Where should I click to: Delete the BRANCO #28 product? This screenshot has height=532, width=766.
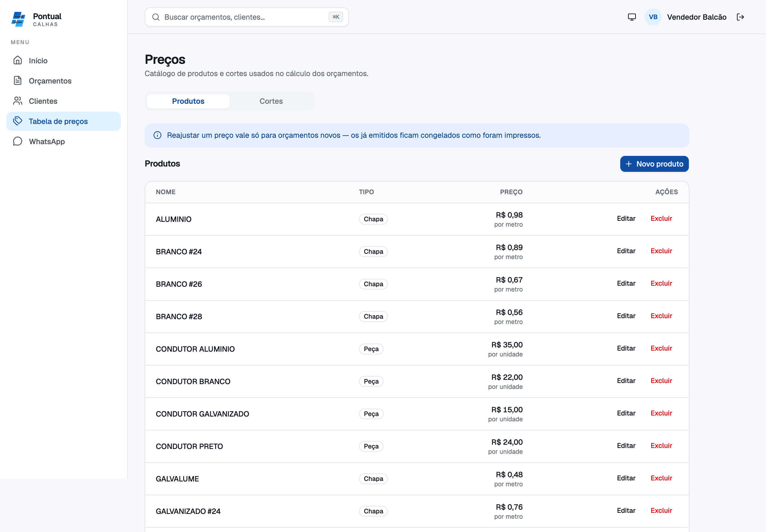click(661, 316)
